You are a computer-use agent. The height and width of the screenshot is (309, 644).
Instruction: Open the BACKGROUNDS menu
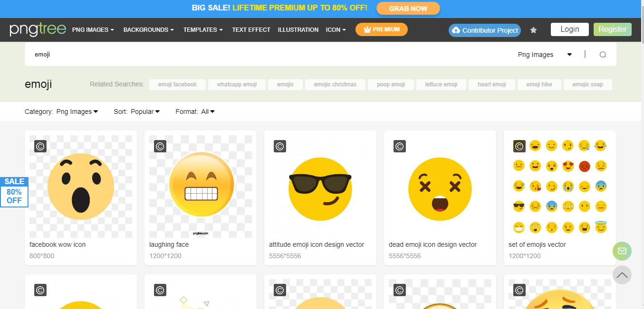[x=148, y=29]
